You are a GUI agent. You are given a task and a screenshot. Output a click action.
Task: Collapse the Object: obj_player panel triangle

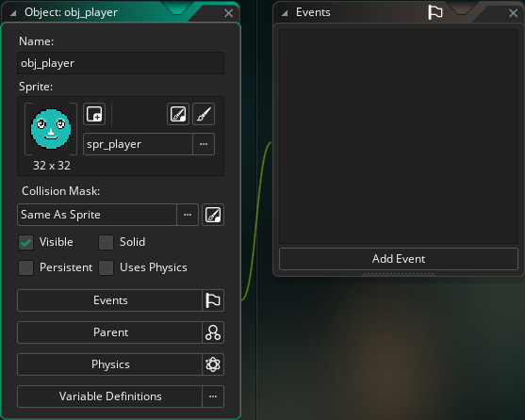click(13, 13)
